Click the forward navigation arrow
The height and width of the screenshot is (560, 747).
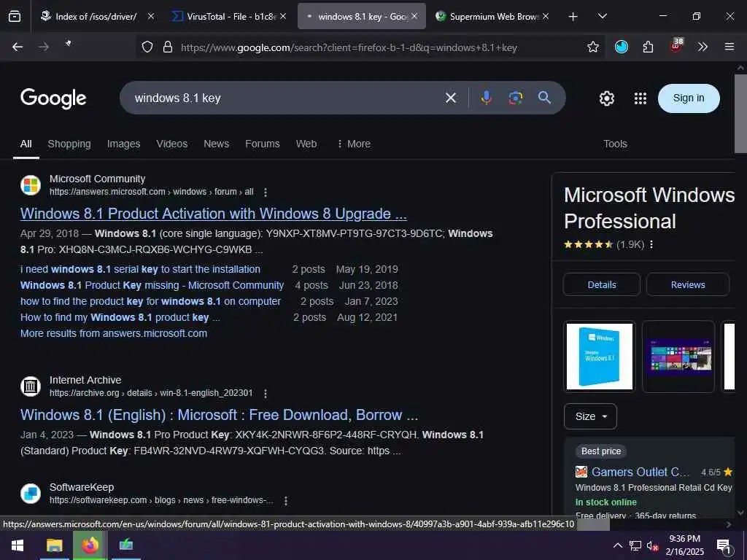click(x=44, y=47)
